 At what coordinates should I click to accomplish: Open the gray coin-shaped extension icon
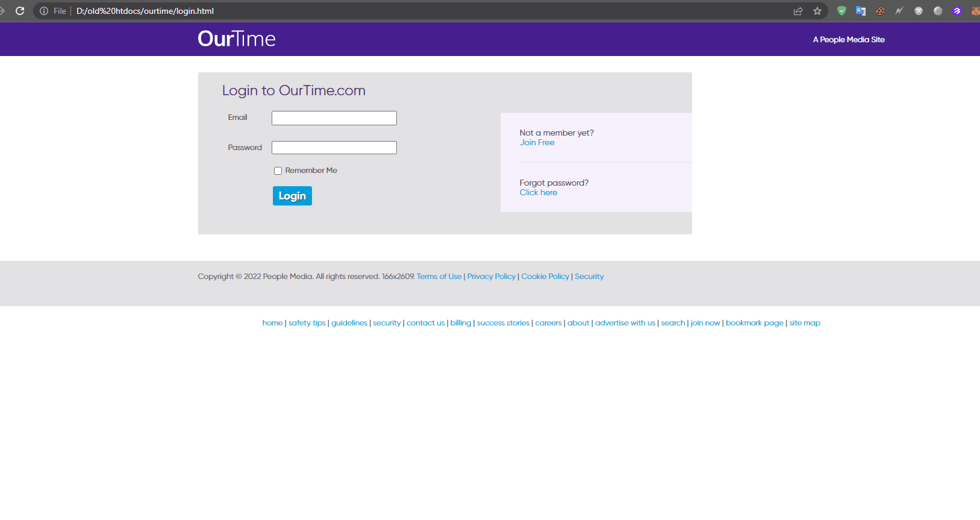point(938,11)
